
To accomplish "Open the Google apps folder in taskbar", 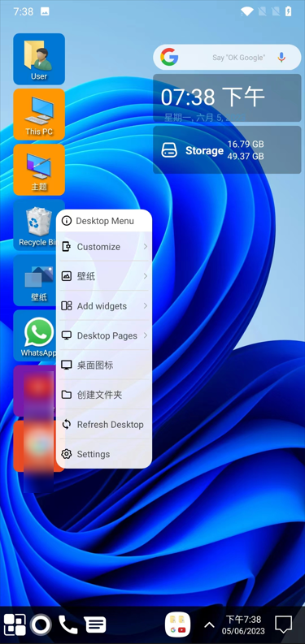I will pos(178,625).
